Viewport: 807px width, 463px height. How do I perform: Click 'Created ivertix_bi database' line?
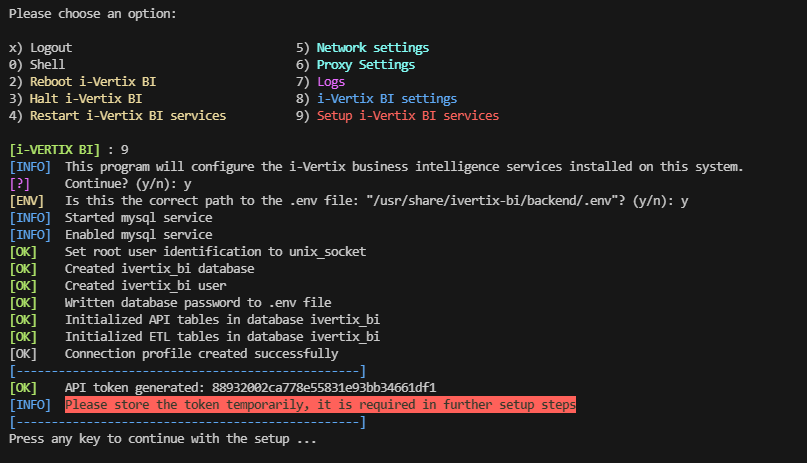click(x=160, y=269)
